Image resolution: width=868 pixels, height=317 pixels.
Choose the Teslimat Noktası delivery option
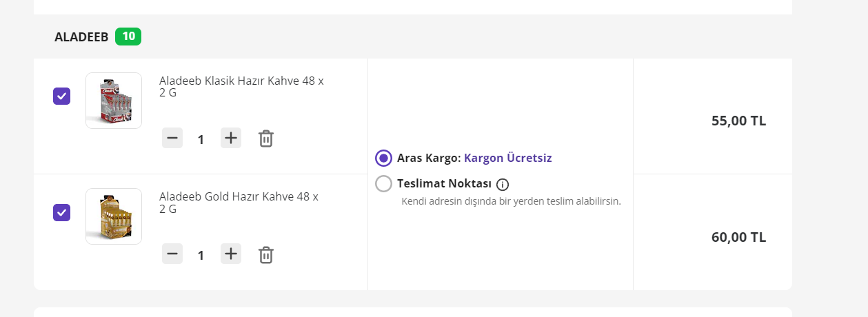[384, 184]
